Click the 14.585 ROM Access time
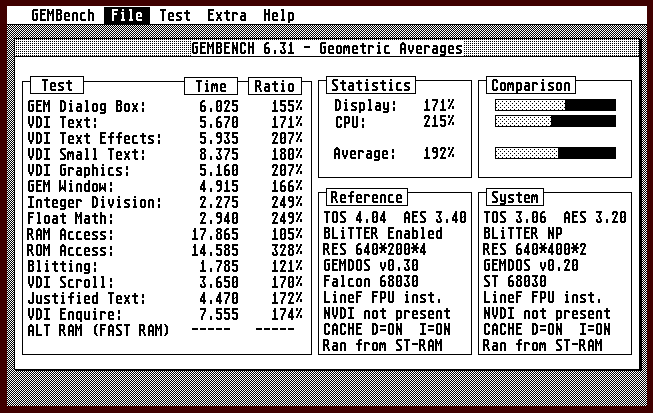 click(215, 250)
